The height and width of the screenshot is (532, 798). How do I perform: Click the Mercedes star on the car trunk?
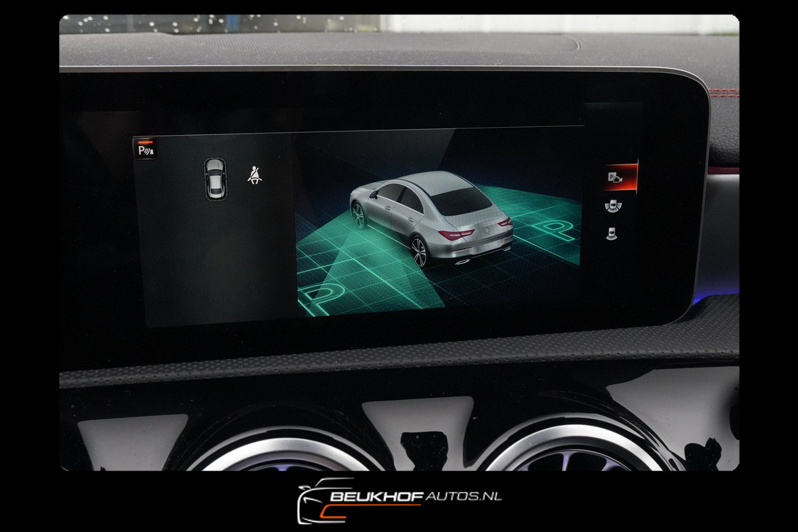click(x=485, y=227)
